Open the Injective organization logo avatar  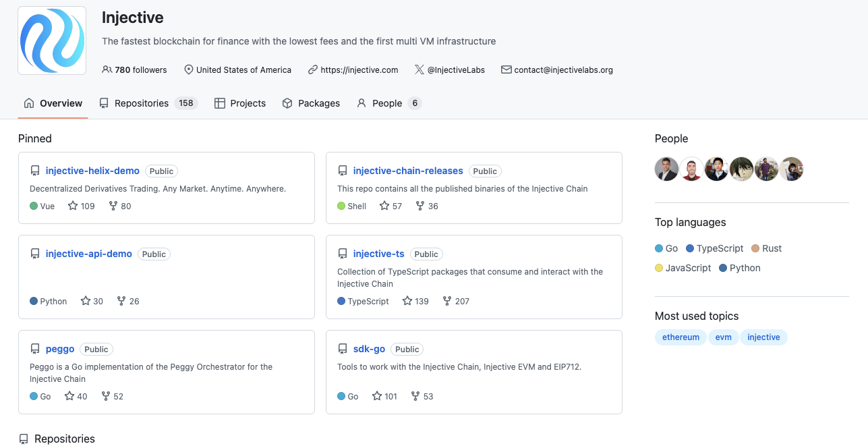52,40
